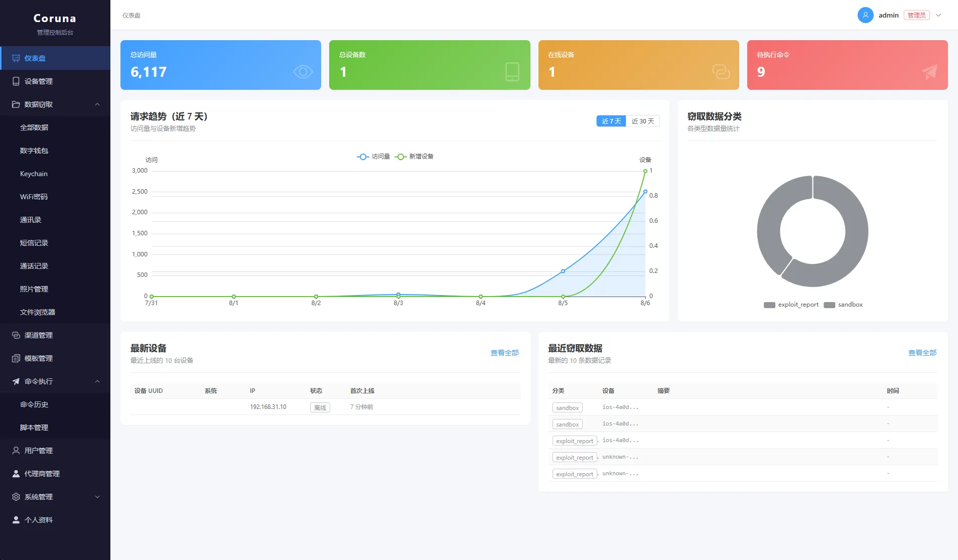Screen dimensions: 958x560
Task: Open the WiFi密码 menu item
Action: pos(55,197)
